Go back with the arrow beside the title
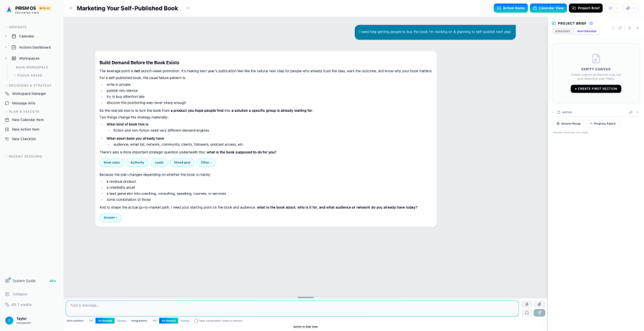The height and width of the screenshot is (331, 644). click(x=71, y=8)
